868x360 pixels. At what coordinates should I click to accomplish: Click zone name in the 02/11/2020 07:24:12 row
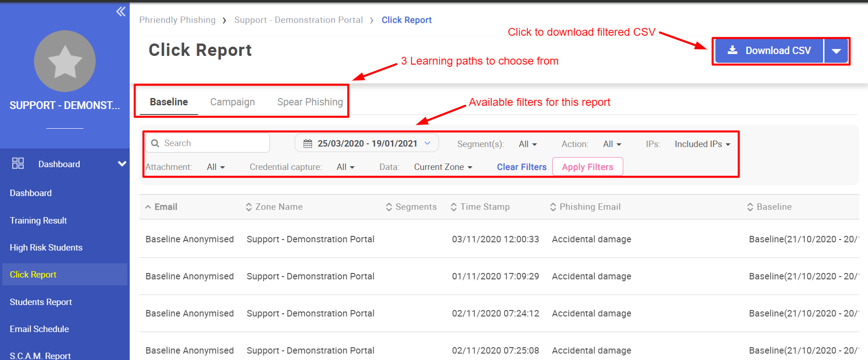click(x=310, y=313)
